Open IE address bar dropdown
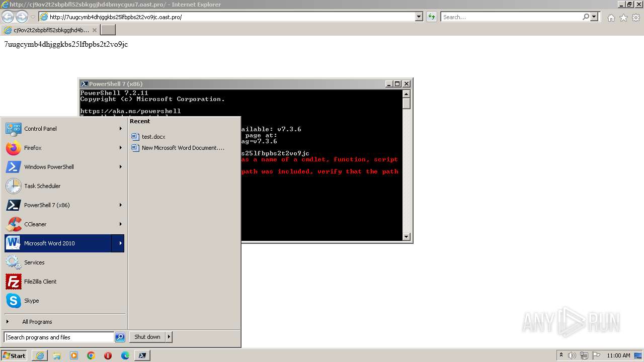The width and height of the screenshot is (644, 362). click(419, 17)
